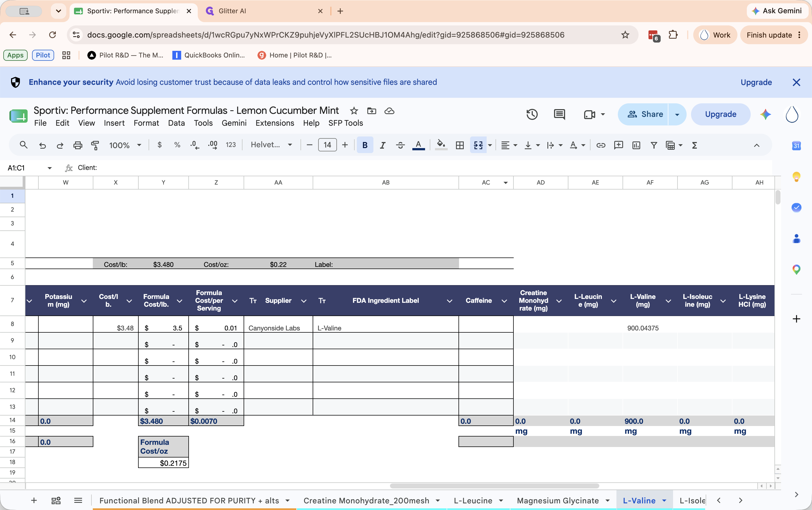Open borders tool
The height and width of the screenshot is (510, 812).
[460, 145]
